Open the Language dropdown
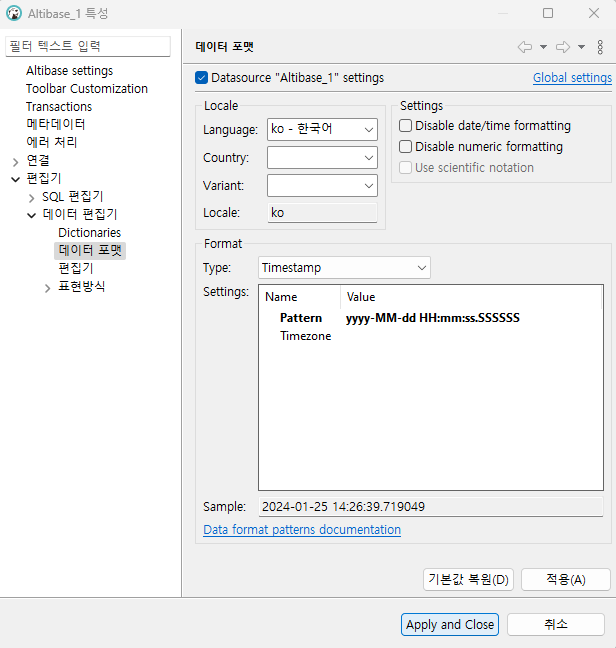Screen dimensions: 616x648 322,129
